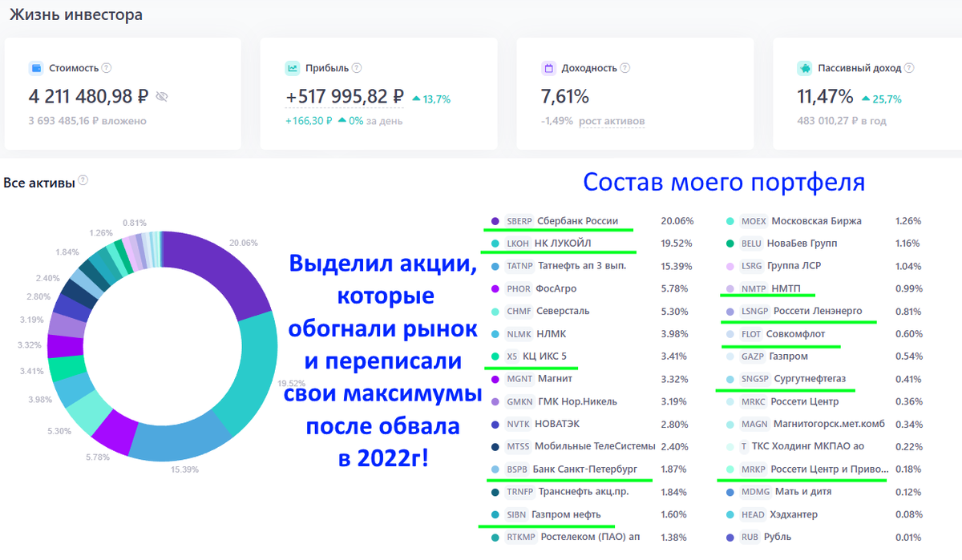Screen dimensions: 962x560
Task: Click the Стоимость wallet icon
Action: (35, 68)
